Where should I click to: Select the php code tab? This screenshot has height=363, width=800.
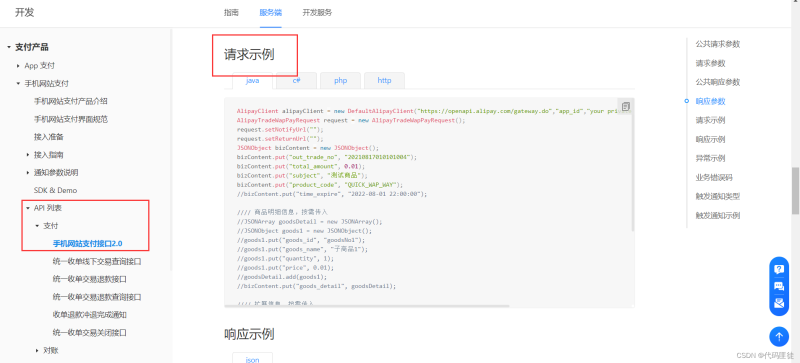click(x=340, y=81)
